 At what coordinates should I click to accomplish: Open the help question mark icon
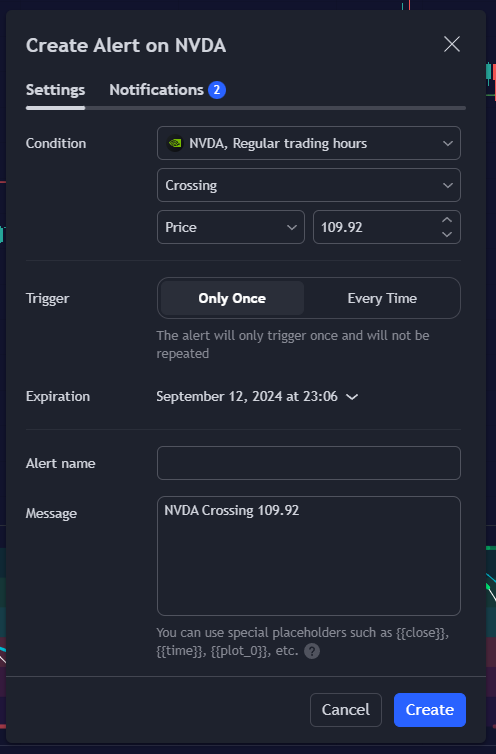tap(312, 651)
